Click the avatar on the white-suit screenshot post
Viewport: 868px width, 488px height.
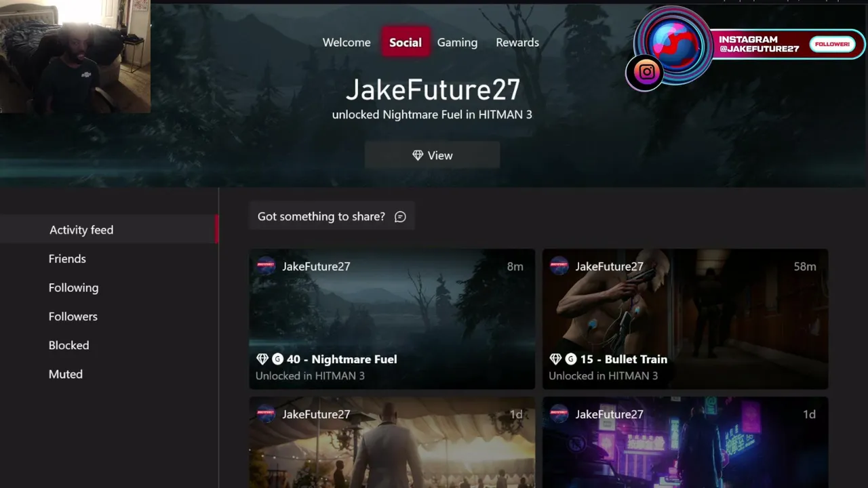coord(266,414)
